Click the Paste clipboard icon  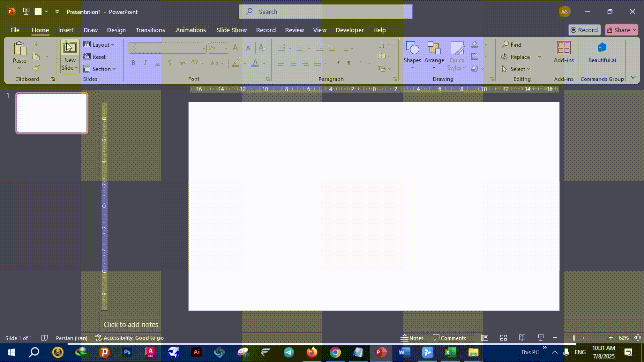click(20, 49)
